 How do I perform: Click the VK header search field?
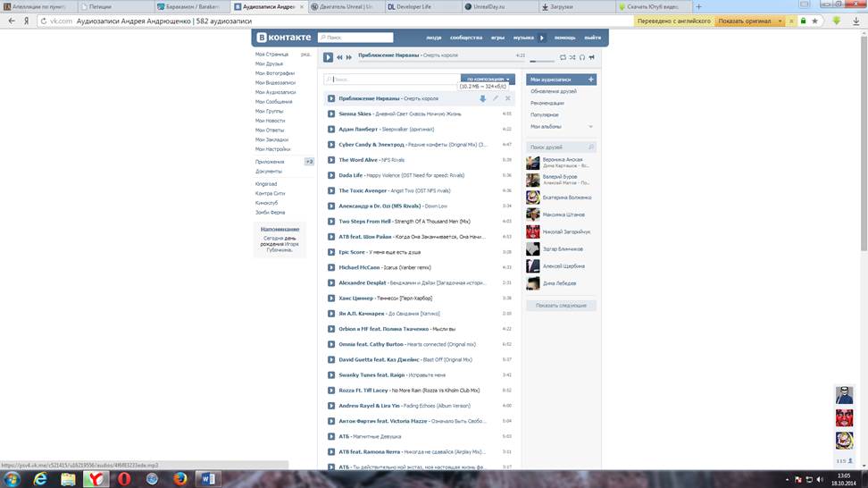point(355,38)
